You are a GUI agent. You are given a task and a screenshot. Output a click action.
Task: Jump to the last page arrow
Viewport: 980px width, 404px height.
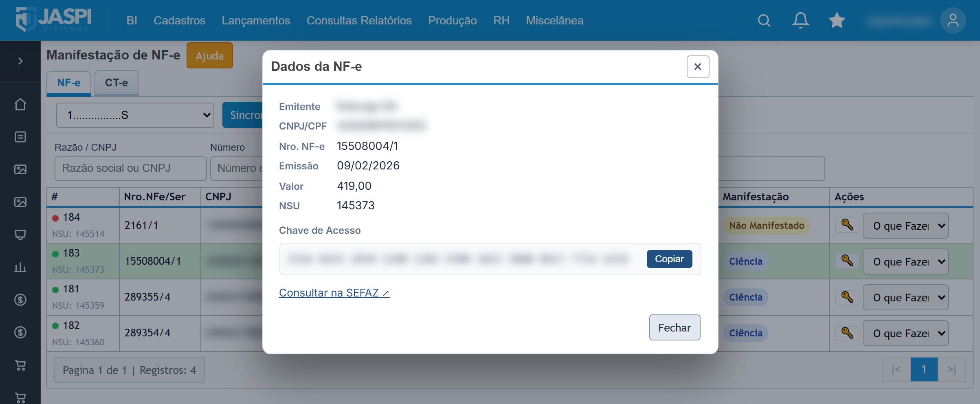951,369
